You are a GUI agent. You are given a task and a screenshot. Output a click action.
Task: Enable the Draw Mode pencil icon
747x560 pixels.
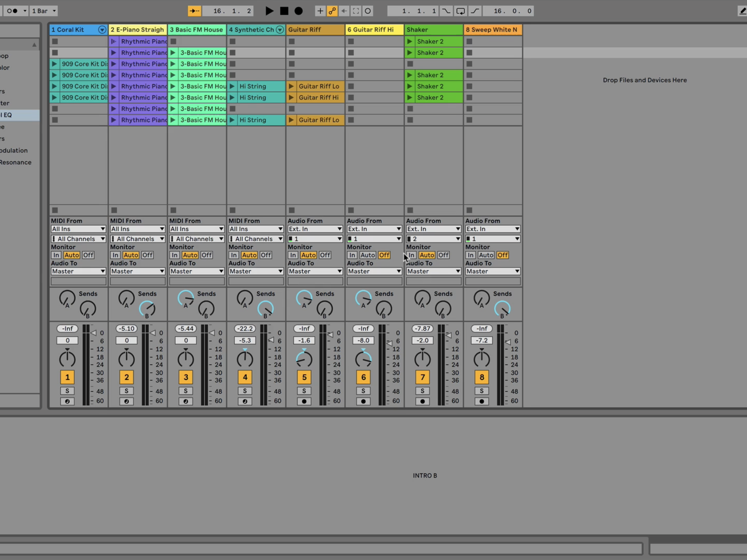742,11
